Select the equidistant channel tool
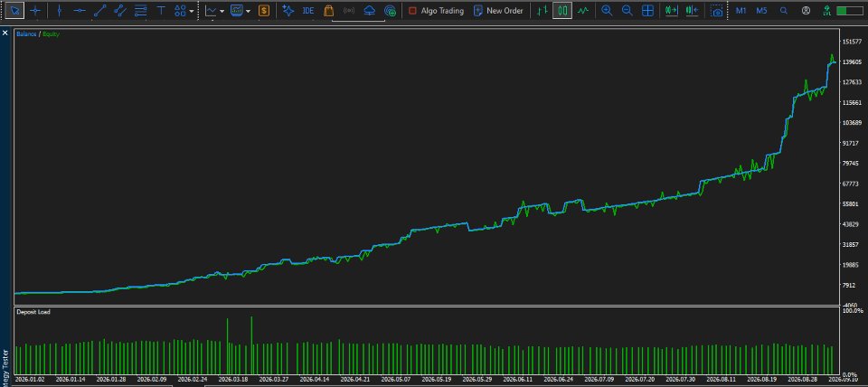The width and height of the screenshot is (868, 387). coord(119,11)
